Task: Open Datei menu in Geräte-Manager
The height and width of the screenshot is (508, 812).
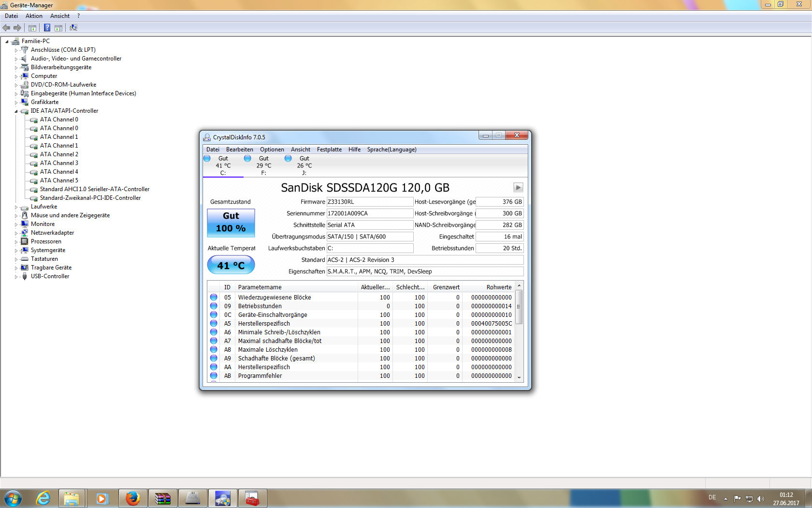Action: 12,16
